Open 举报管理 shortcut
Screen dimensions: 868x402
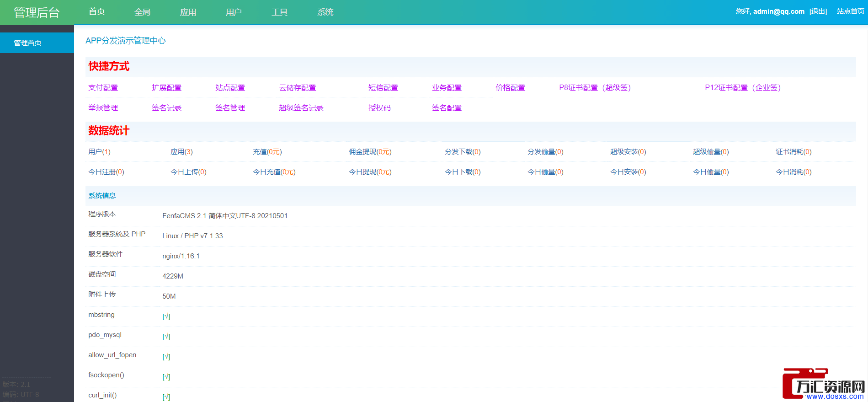(x=103, y=108)
